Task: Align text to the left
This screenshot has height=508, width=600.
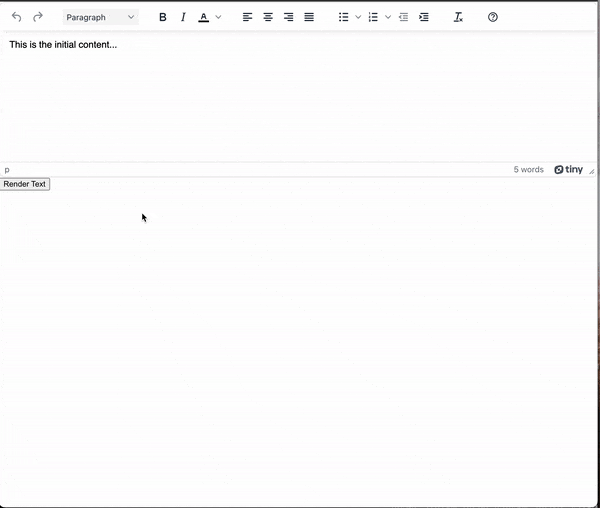Action: tap(248, 17)
